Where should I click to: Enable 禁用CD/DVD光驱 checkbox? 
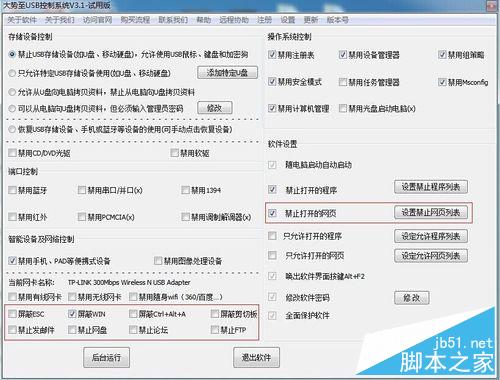point(12,153)
